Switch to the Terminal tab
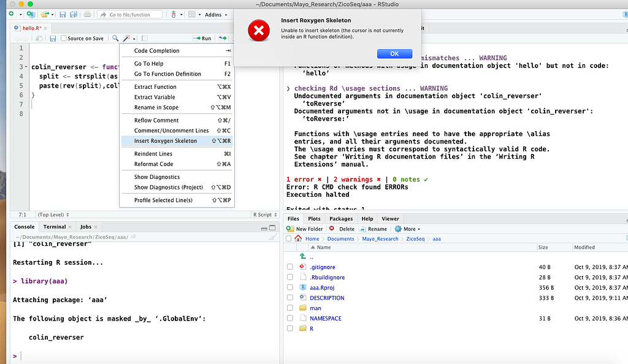This screenshot has width=628, height=364. [x=54, y=227]
